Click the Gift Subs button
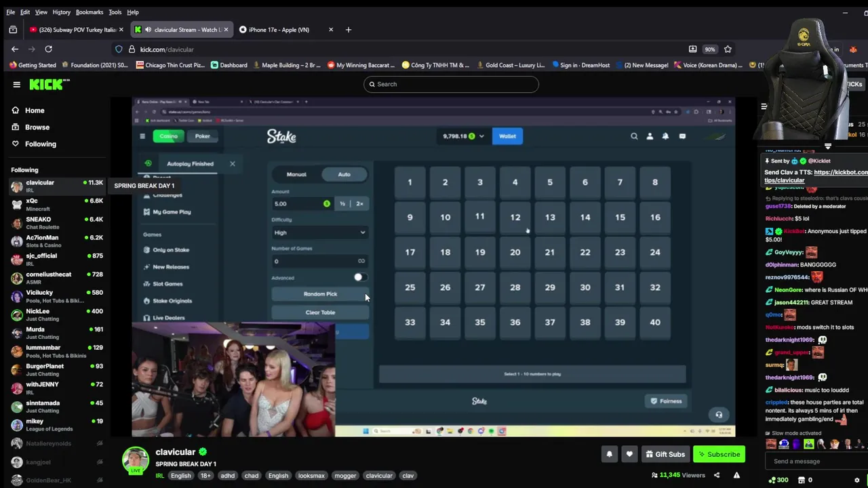 click(x=665, y=454)
